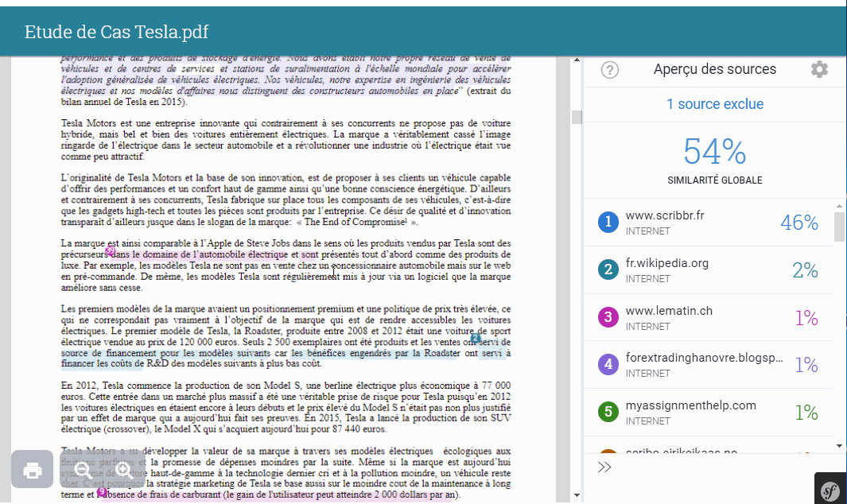Toggle the purple marker on 'précurseurs' highlight
847x504 pixels.
point(109,252)
